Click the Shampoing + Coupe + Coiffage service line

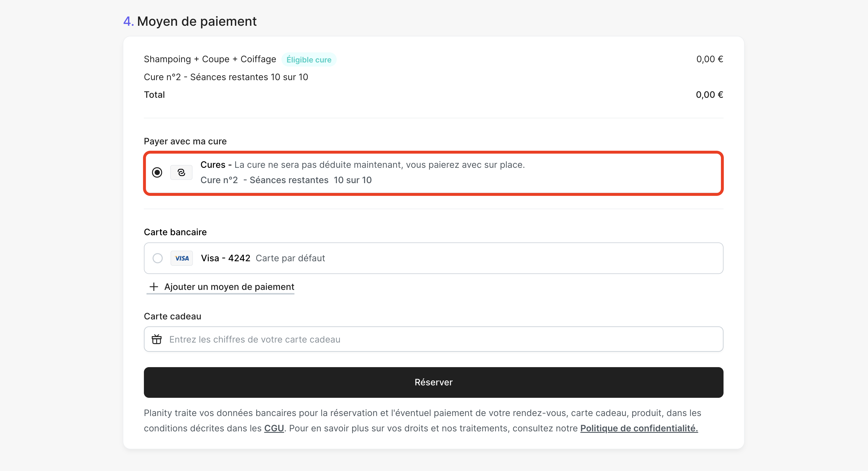tap(210, 59)
